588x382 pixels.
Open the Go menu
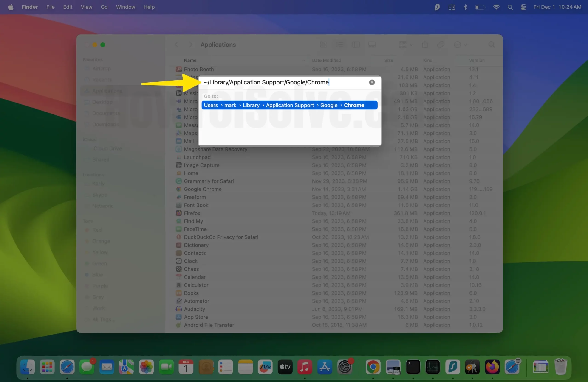(104, 7)
